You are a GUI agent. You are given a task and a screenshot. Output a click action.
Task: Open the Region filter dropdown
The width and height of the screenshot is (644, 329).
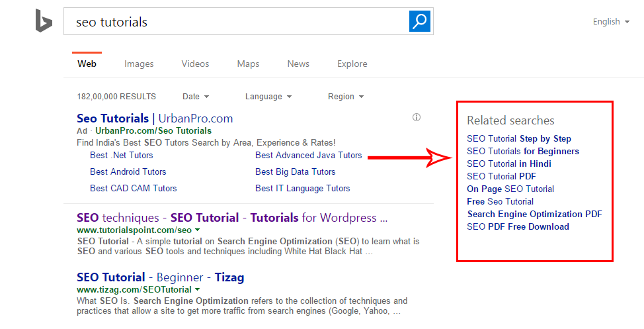(x=346, y=97)
